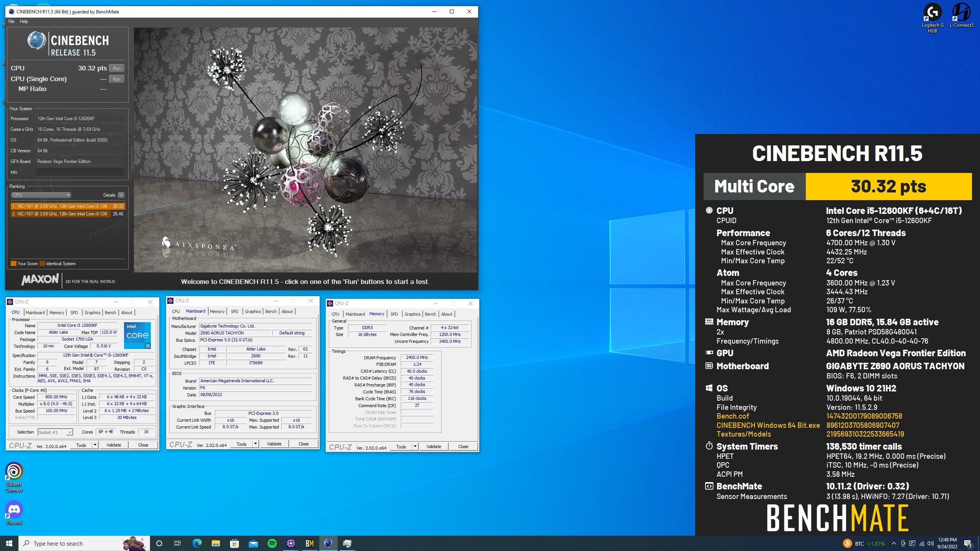
Task: Open the About tab in right CPU-Z window
Action: [447, 314]
